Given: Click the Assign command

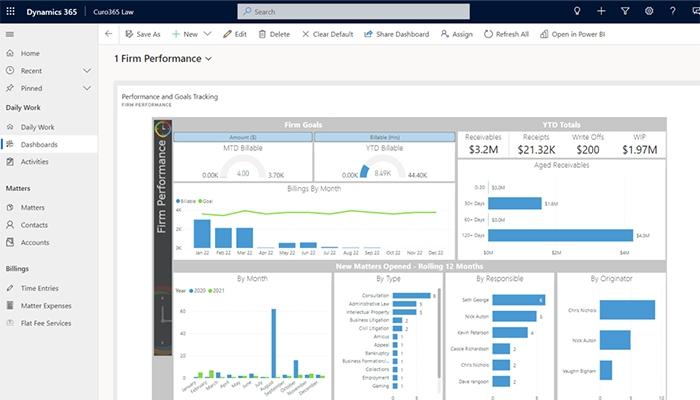Looking at the screenshot, I should click(x=456, y=34).
